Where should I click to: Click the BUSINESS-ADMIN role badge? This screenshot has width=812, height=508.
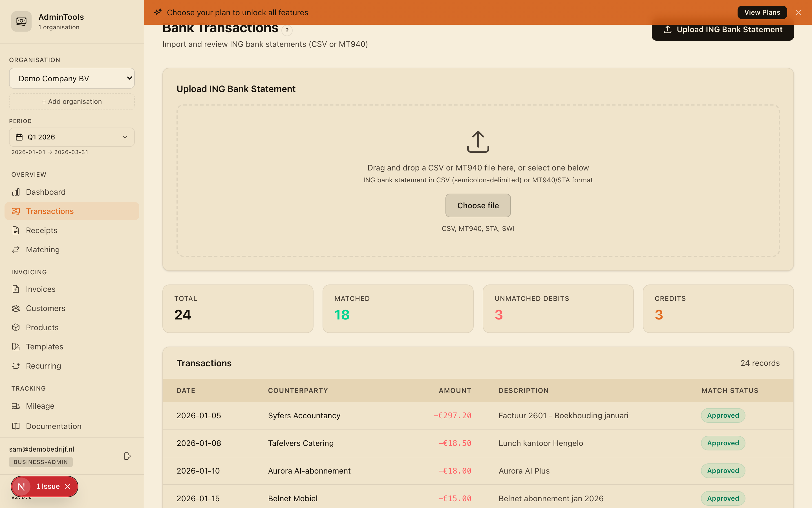(41, 462)
